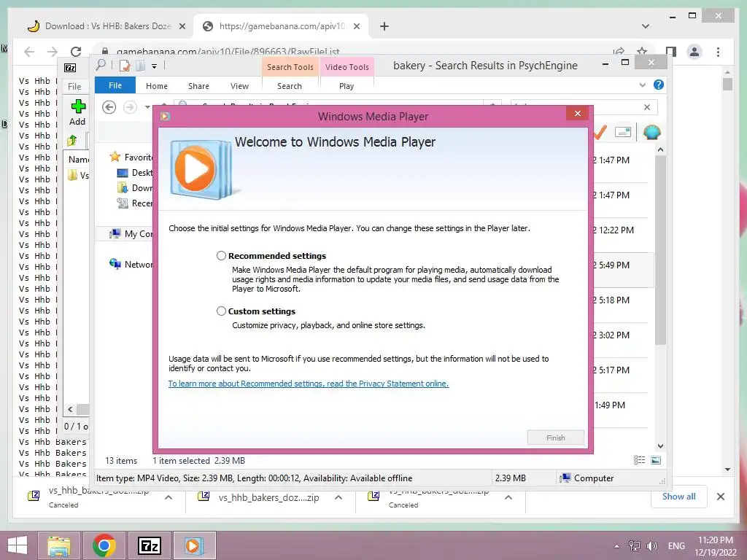
Task: Open the Customize Quick Access Toolbar dropdown
Action: coord(155,66)
